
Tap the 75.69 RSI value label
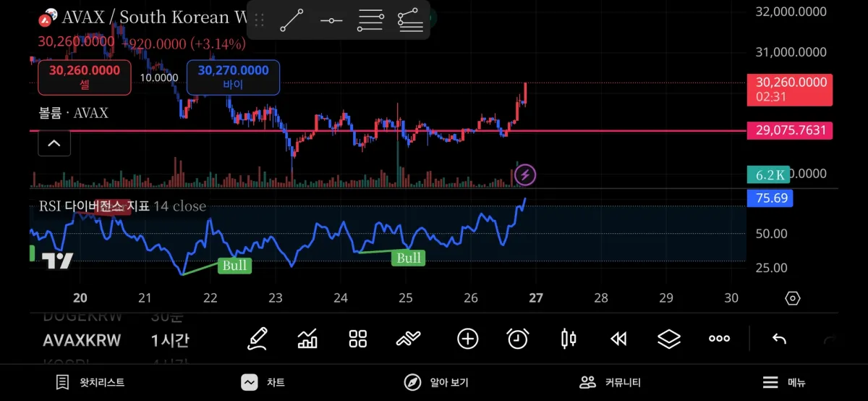click(770, 198)
